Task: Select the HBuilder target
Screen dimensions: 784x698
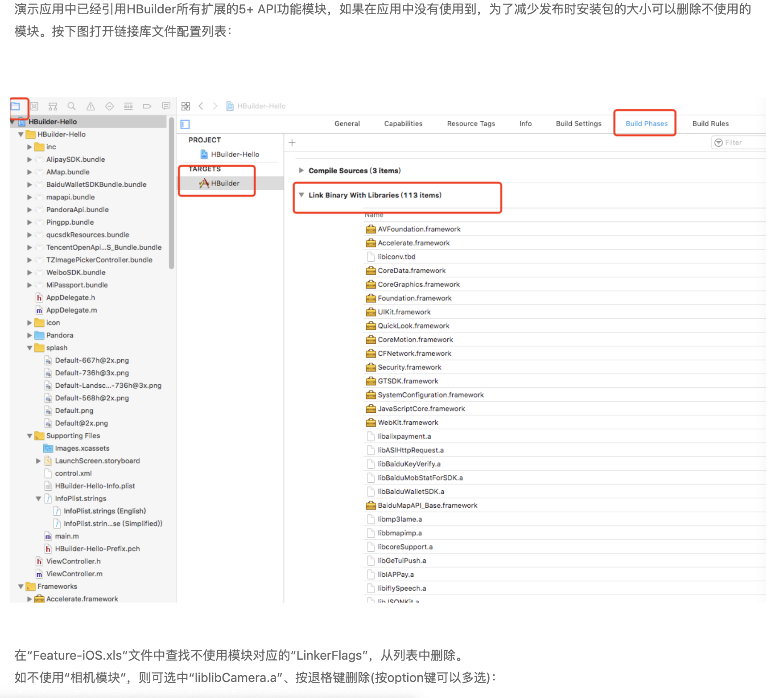Action: click(x=225, y=183)
